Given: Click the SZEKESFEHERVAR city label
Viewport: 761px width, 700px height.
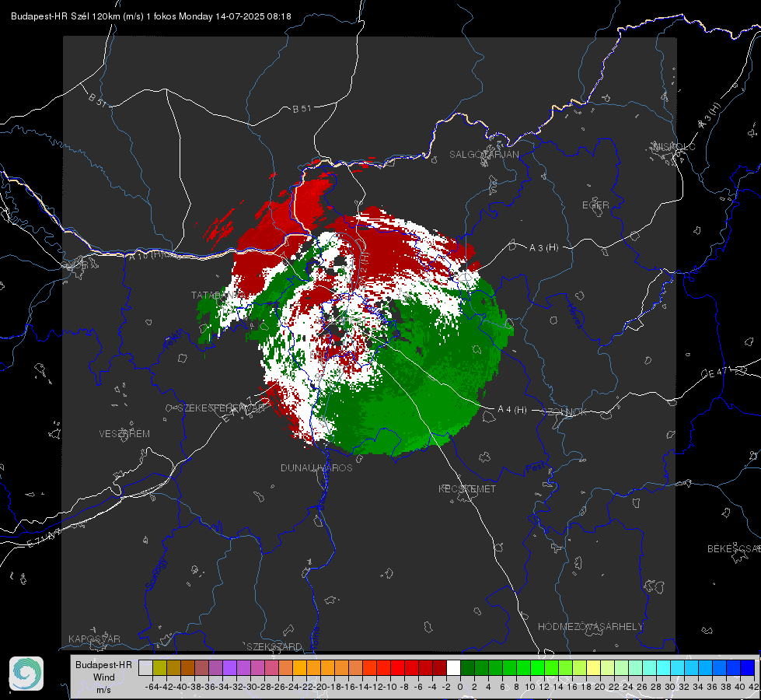Looking at the screenshot, I should (221, 408).
